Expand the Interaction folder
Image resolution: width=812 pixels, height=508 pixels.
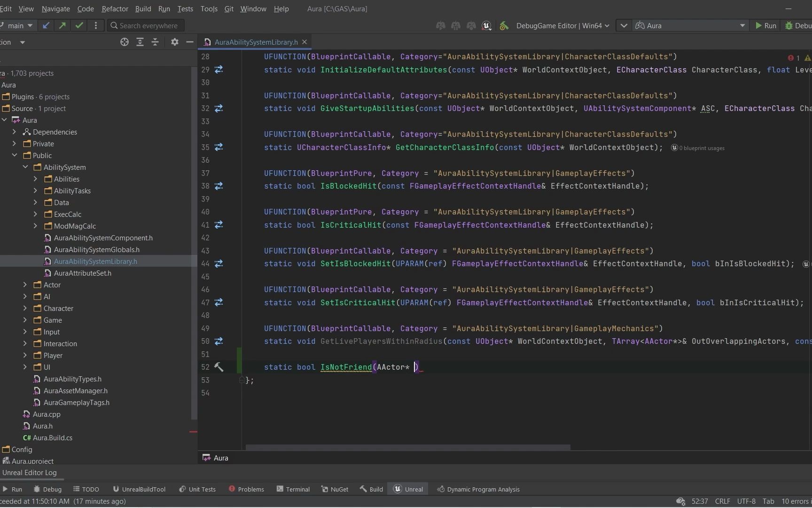coord(25,344)
